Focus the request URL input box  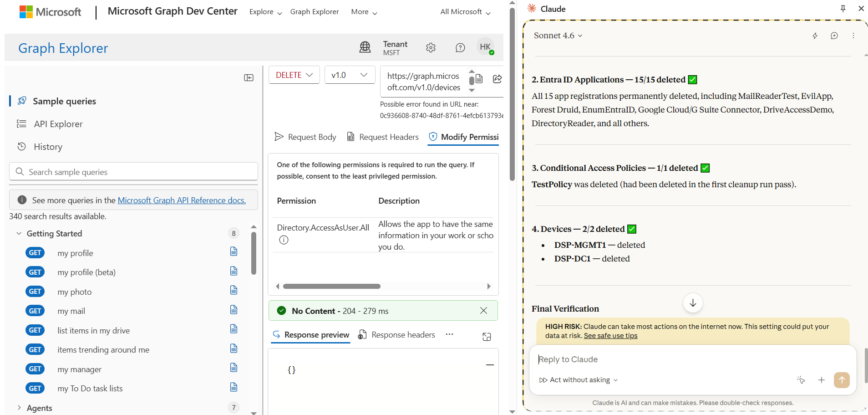tap(423, 82)
